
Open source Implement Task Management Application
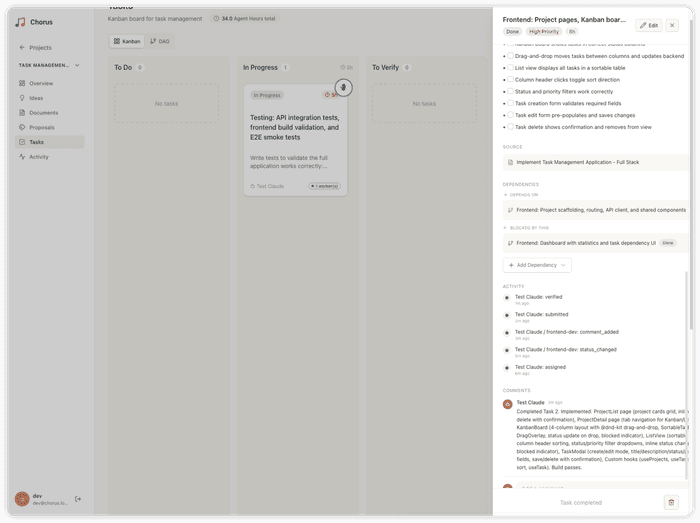[596, 162]
